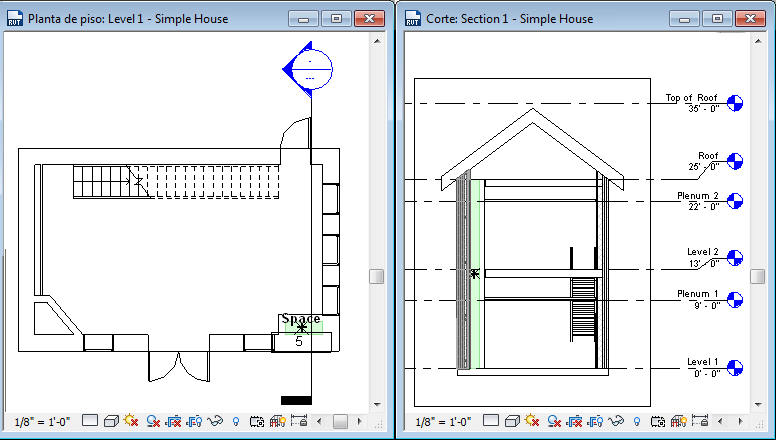Select the Plenum 1 level head symbol
The width and height of the screenshot is (776, 440).
tap(735, 299)
